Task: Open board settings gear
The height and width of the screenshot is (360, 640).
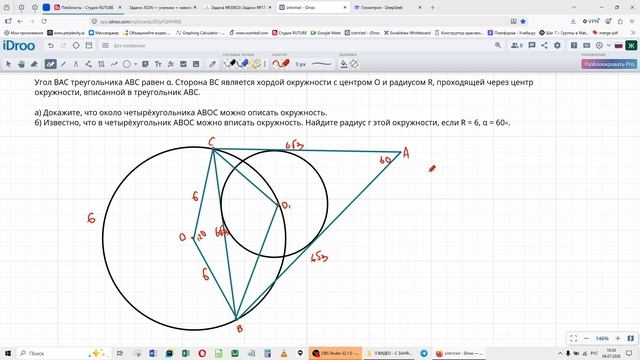Action: [x=557, y=45]
